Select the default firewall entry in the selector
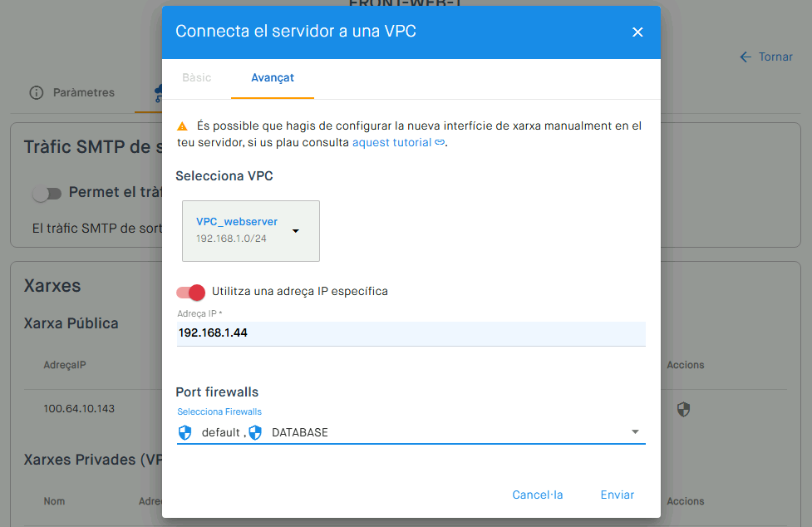This screenshot has width=812, height=527. pyautogui.click(x=220, y=432)
